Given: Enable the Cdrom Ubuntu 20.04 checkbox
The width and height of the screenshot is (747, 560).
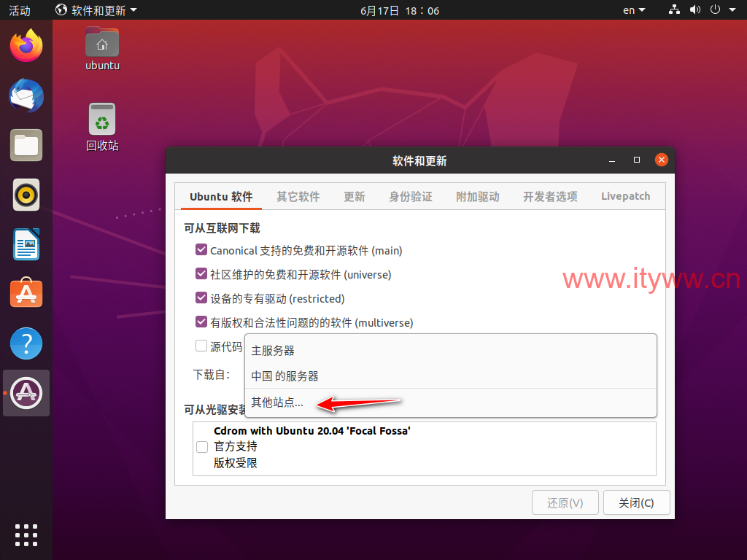Looking at the screenshot, I should pyautogui.click(x=202, y=447).
